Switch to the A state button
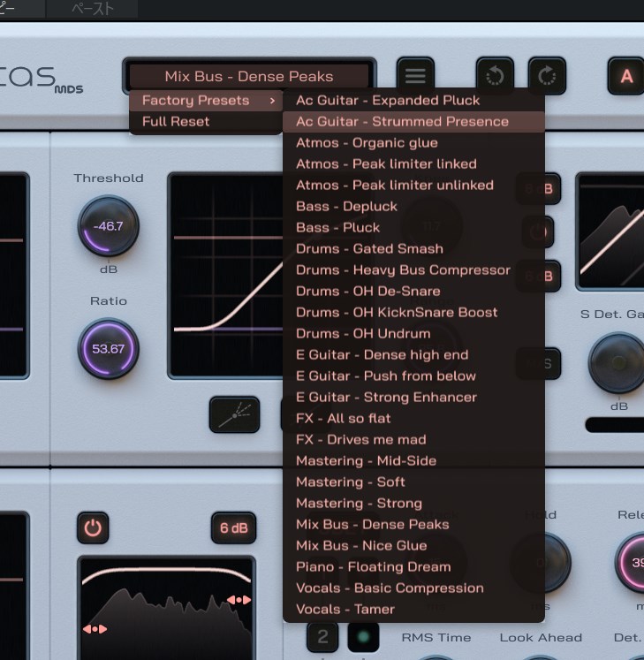The image size is (644, 660). [x=626, y=76]
